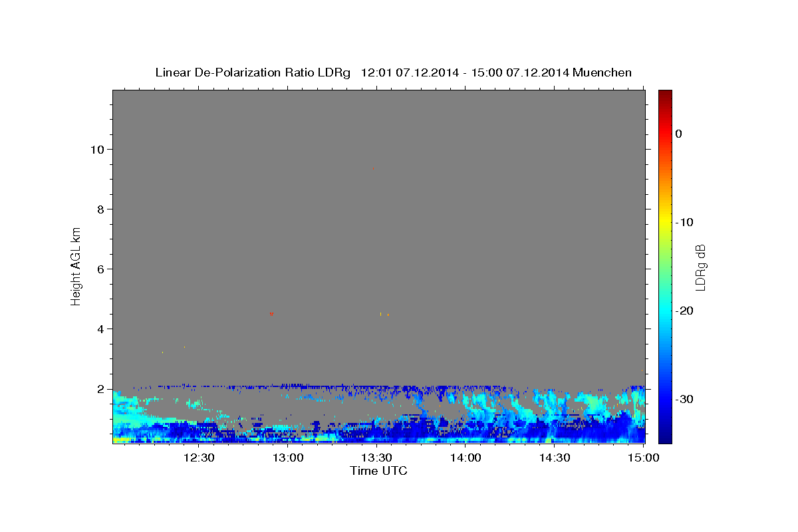Click the 'Height AGL km' axis label
Viewport: 798px width, 532px height.
click(76, 265)
